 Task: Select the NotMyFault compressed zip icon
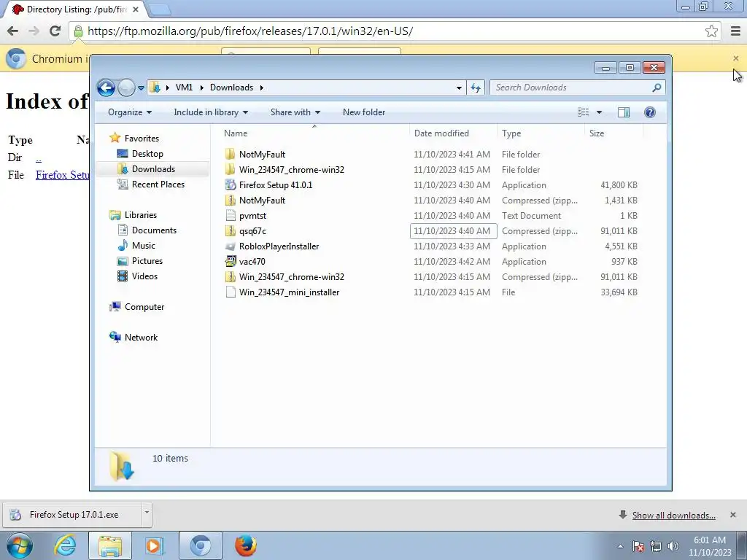(x=231, y=200)
